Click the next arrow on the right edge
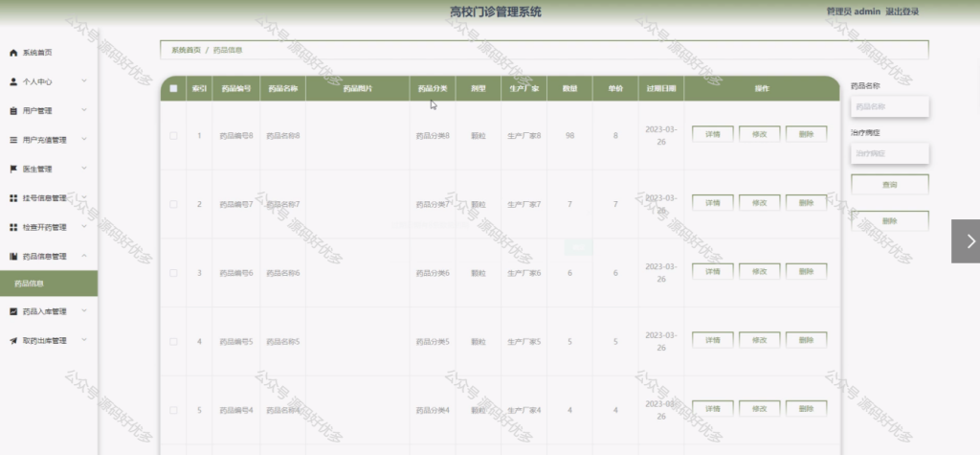Screen dimensions: 980x455 pos(966,241)
